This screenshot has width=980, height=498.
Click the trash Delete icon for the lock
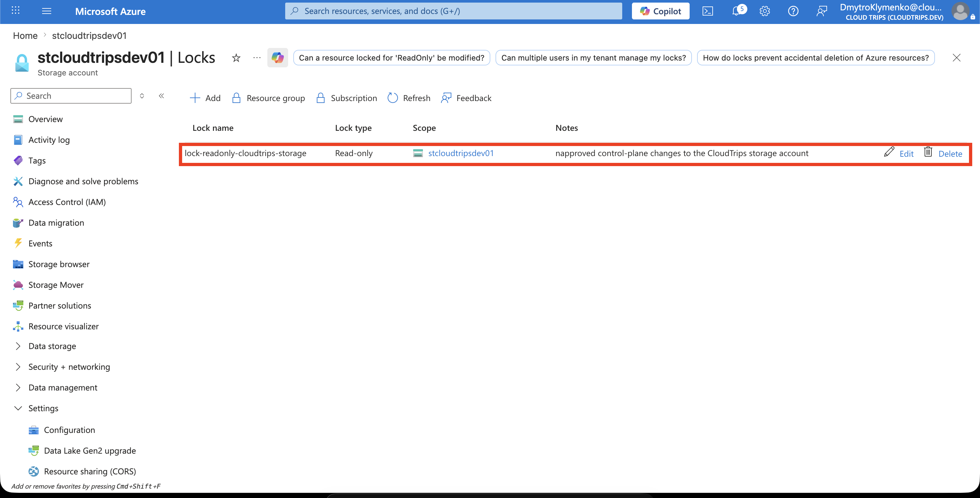928,152
